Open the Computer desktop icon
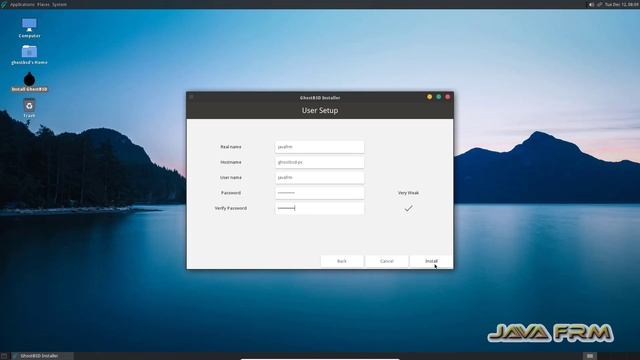This screenshot has width=640, height=360. pyautogui.click(x=29, y=28)
